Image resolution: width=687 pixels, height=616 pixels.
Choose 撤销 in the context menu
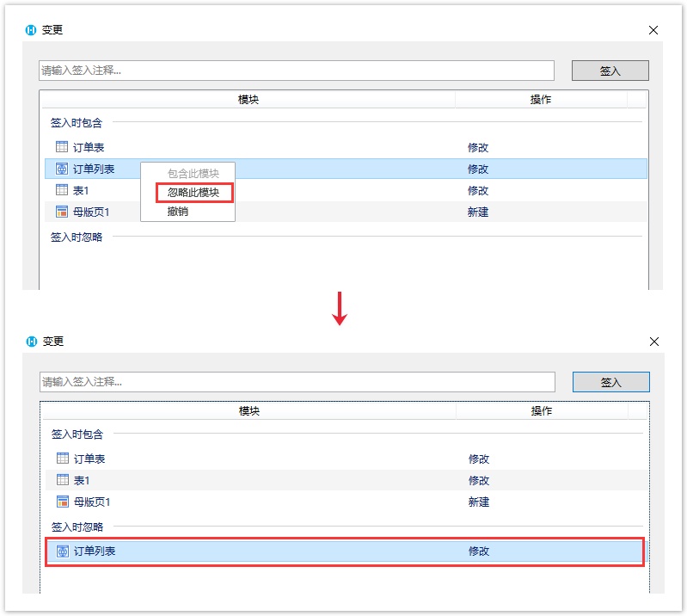pyautogui.click(x=178, y=212)
